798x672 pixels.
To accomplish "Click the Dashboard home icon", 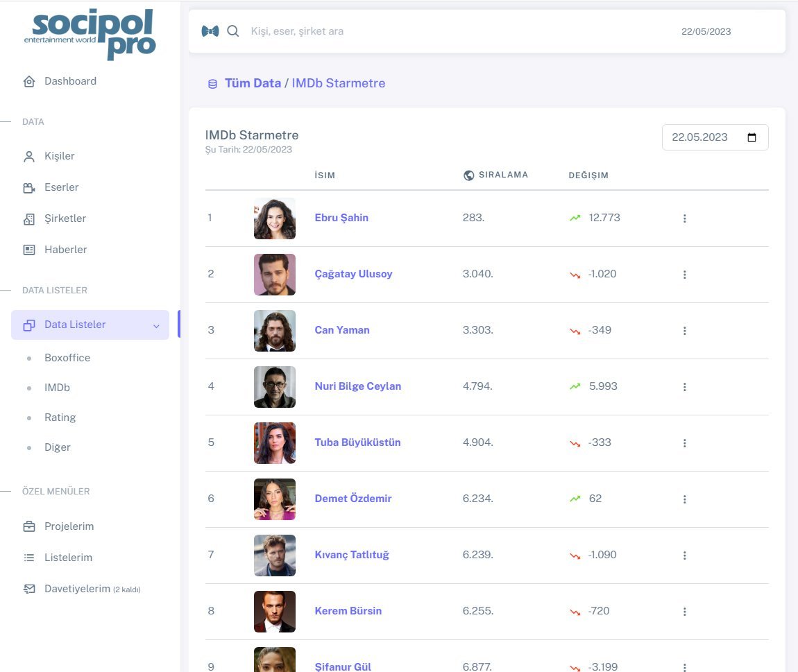I will pyautogui.click(x=29, y=81).
